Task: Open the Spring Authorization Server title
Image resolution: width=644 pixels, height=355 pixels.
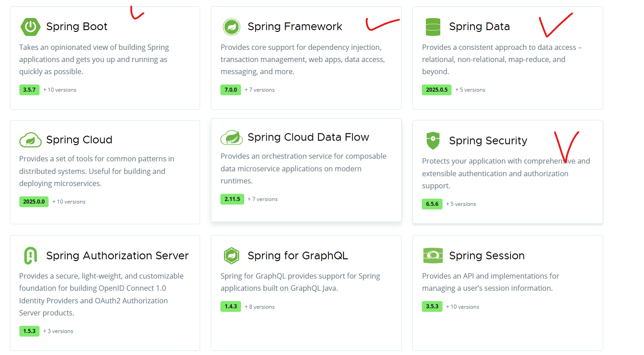Action: pyautogui.click(x=117, y=256)
